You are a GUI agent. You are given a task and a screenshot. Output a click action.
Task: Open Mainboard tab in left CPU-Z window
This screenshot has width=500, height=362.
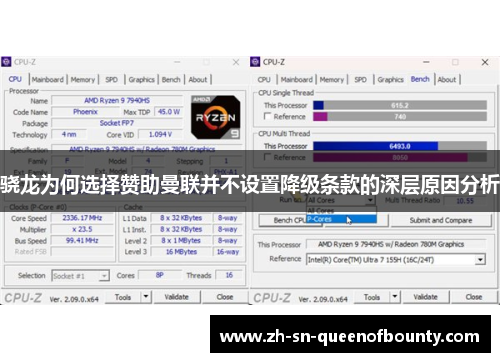coord(48,80)
